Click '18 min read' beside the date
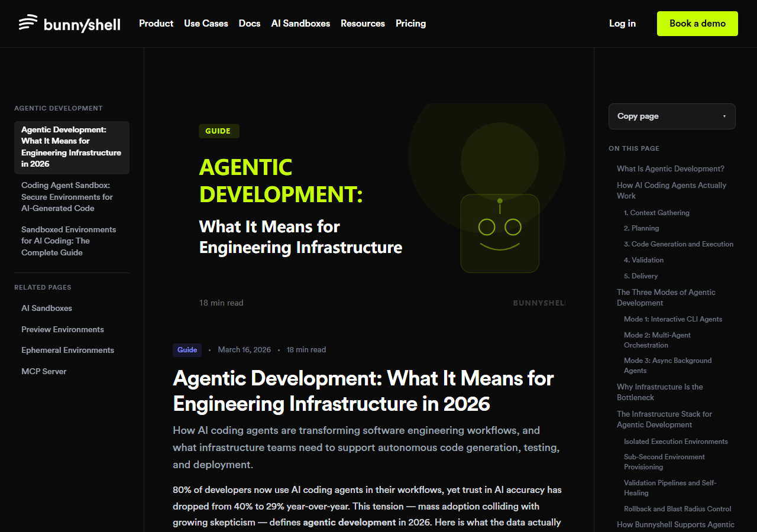The image size is (757, 532). (306, 350)
